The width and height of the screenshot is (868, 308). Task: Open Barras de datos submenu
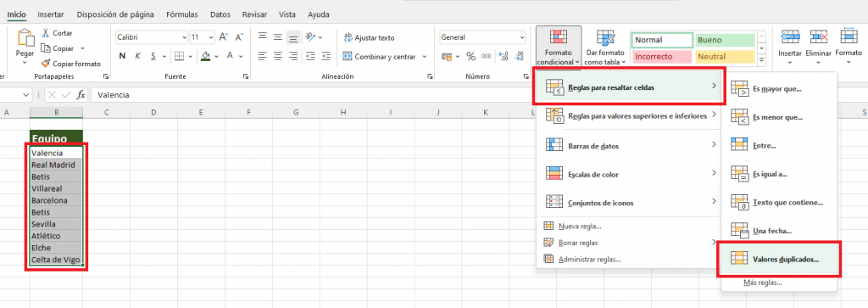[x=630, y=146]
